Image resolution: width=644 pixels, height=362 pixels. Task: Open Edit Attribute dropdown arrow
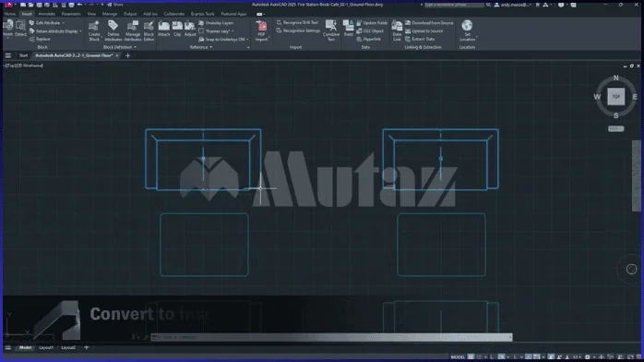[64, 23]
